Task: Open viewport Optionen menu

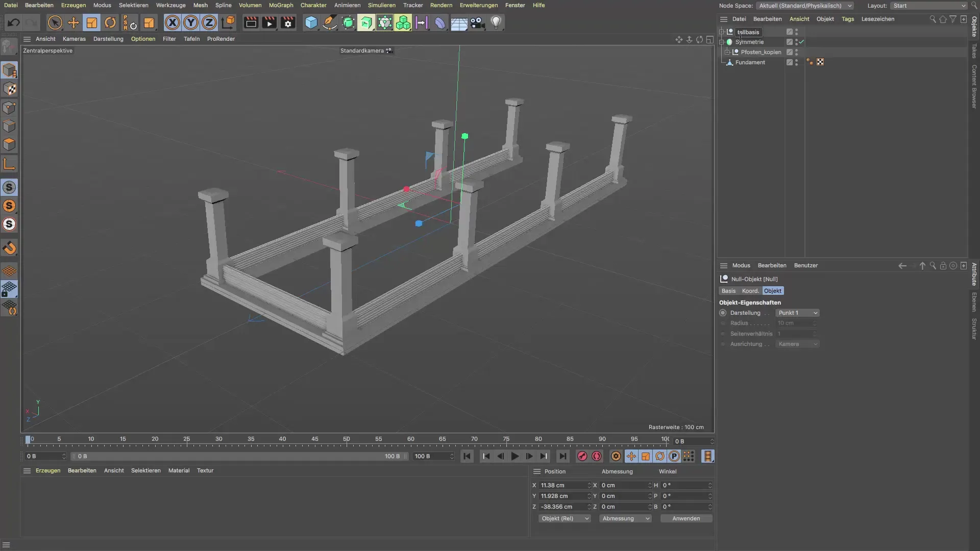Action: click(x=143, y=39)
